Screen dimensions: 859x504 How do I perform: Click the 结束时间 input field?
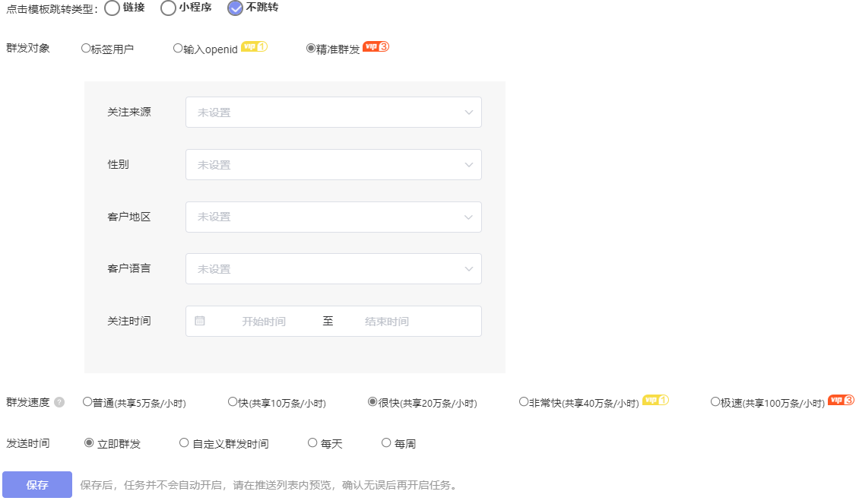tap(388, 321)
